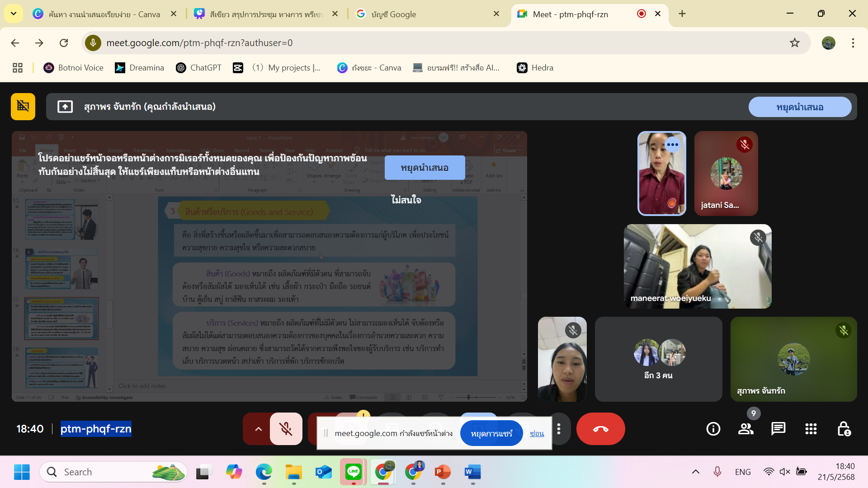Click หยุดการแชร์ in the sharing bar

(491, 433)
